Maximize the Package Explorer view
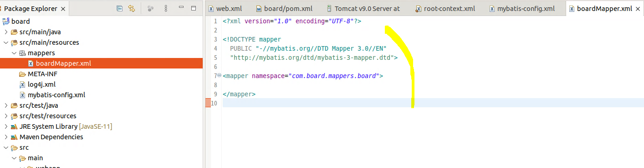This screenshot has height=168, width=644. pos(194,8)
